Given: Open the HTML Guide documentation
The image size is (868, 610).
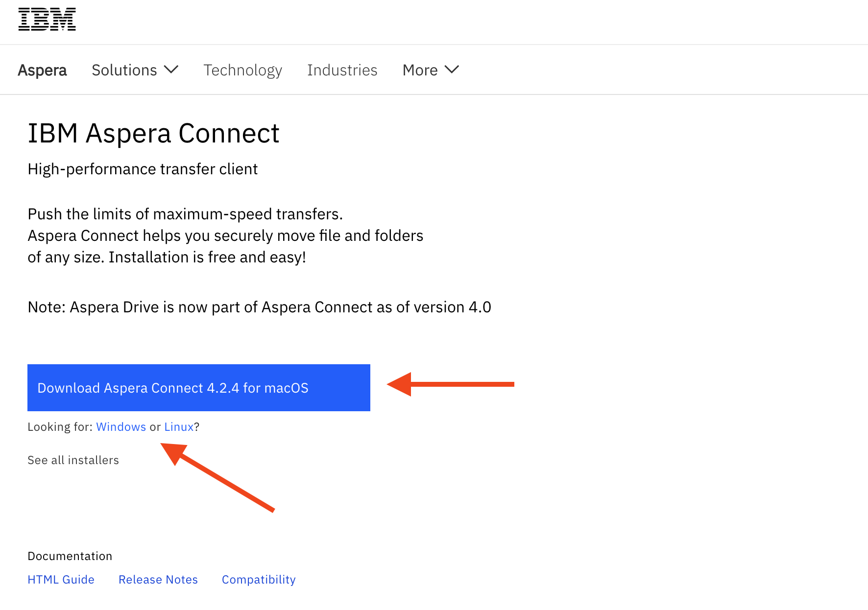Looking at the screenshot, I should [61, 580].
